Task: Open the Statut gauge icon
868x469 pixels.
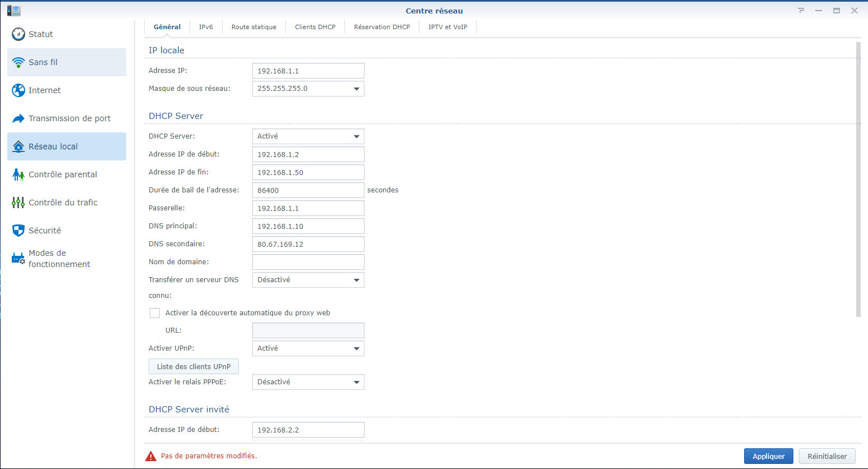Action: (19, 34)
